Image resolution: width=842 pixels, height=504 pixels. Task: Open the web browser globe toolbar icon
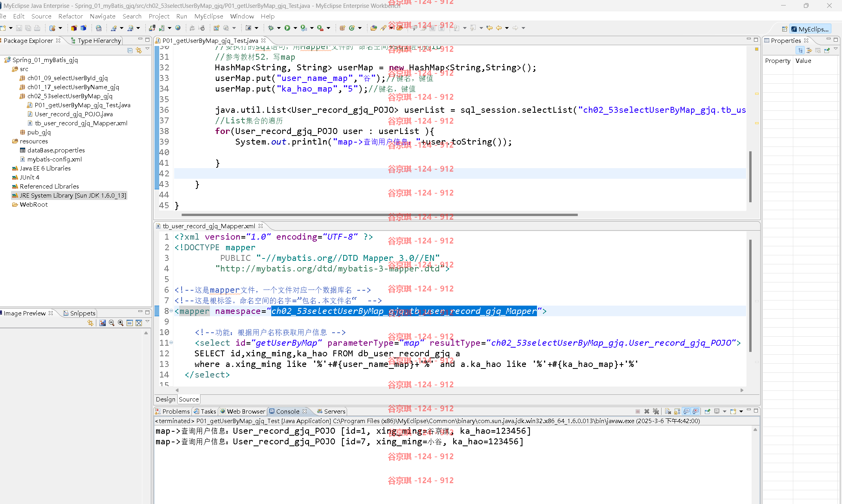coord(178,28)
